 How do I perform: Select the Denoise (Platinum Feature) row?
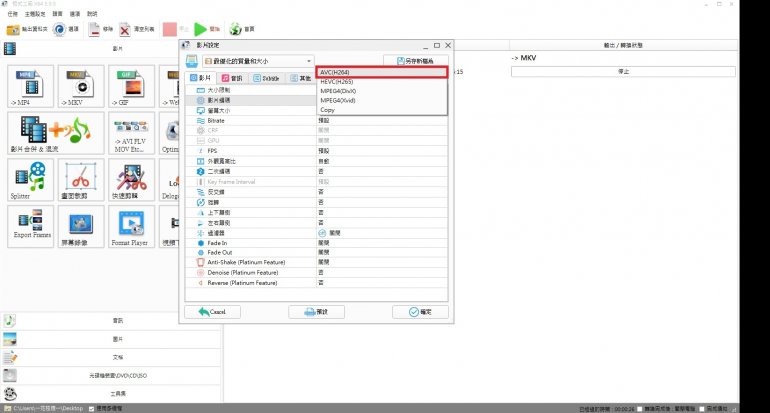point(316,273)
